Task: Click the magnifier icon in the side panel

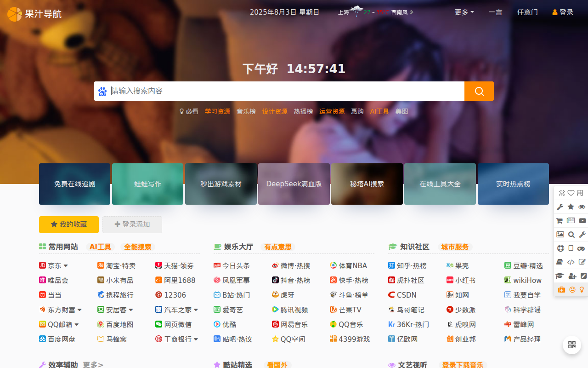Action: tap(571, 235)
